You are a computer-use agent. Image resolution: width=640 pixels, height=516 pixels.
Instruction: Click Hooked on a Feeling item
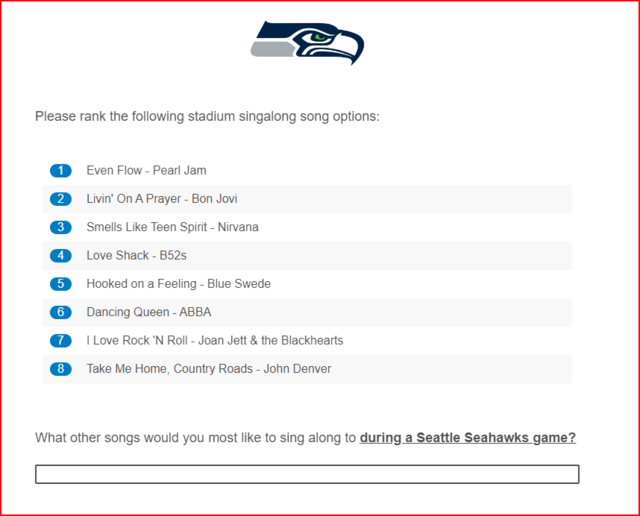click(x=307, y=284)
